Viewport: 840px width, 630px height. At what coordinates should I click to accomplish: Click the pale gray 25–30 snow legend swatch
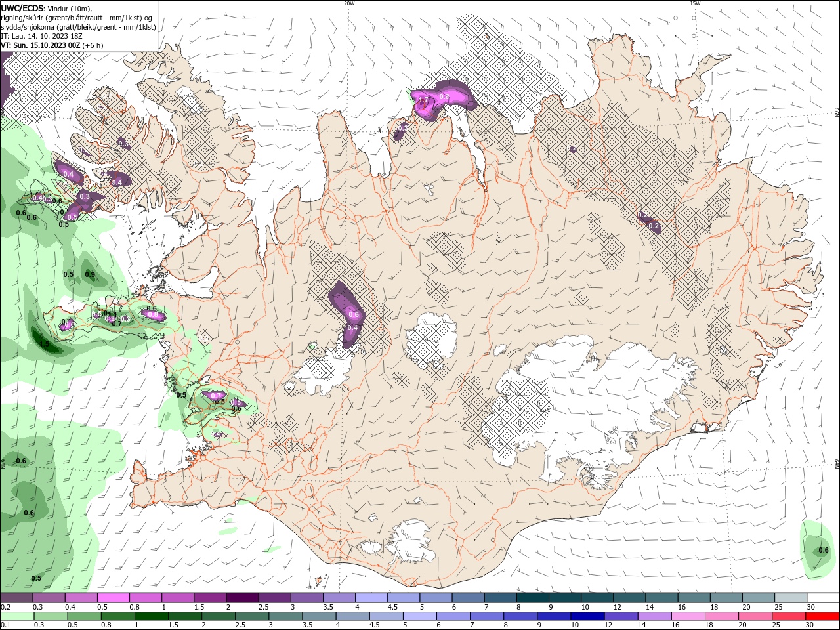click(x=790, y=598)
